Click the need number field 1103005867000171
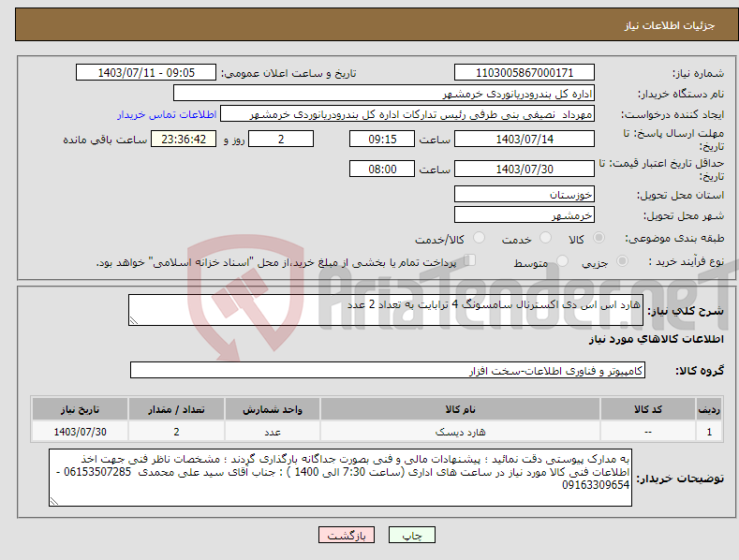 click(525, 73)
